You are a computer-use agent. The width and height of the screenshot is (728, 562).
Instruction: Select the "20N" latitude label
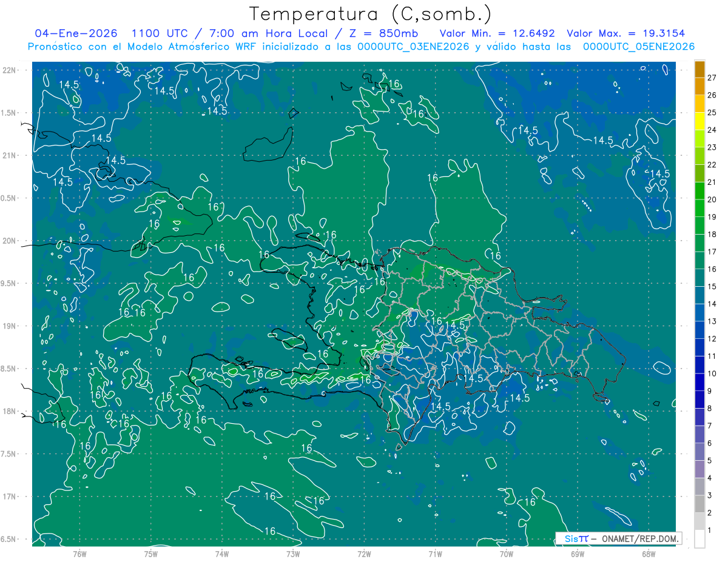(x=10, y=241)
